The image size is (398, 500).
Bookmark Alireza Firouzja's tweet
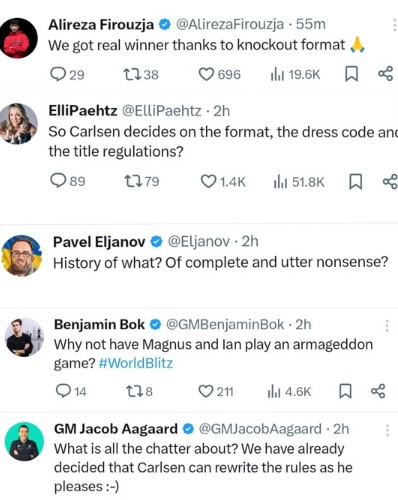(x=351, y=74)
